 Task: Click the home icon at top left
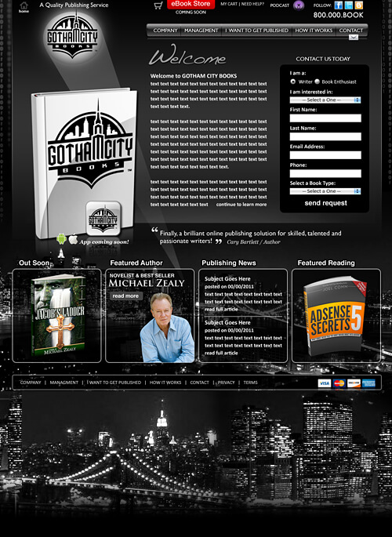click(x=24, y=5)
